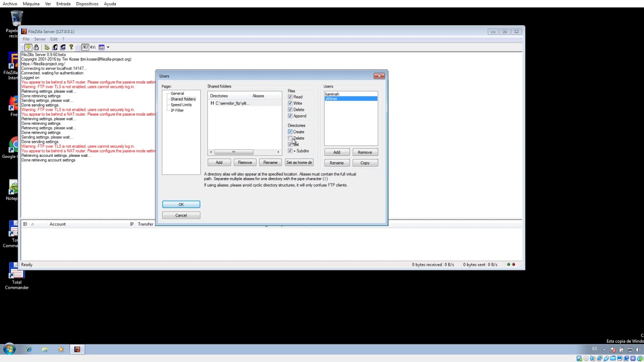Confirm the Users dialog with OK
This screenshot has height=362, width=644.
[181, 205]
